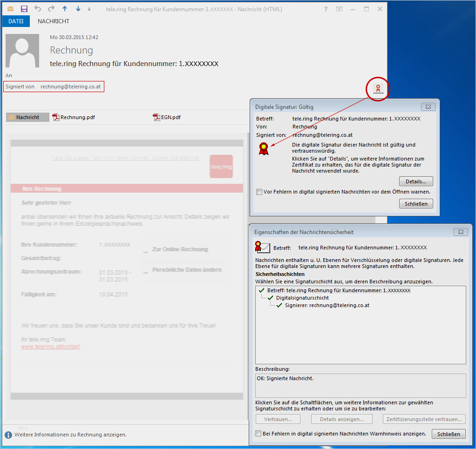Click 'Weitere Informationen zu Rechnung anzeigen.' text
This screenshot has height=449, width=476.
point(70,435)
